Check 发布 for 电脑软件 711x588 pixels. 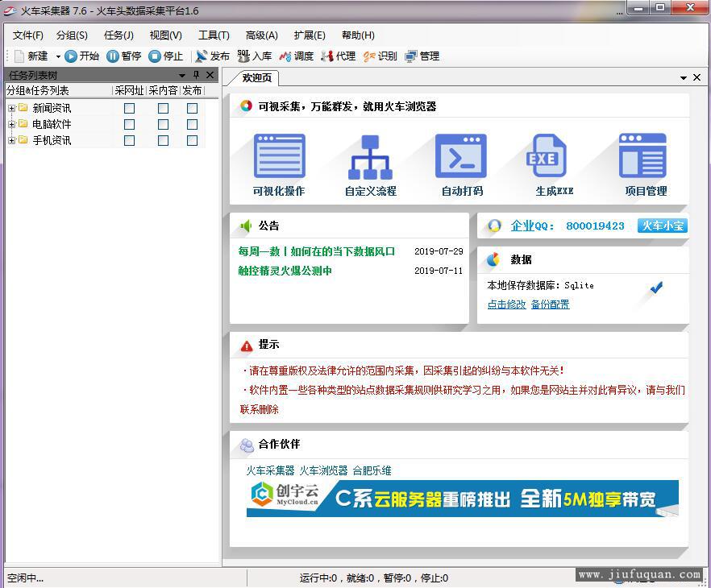coord(192,125)
